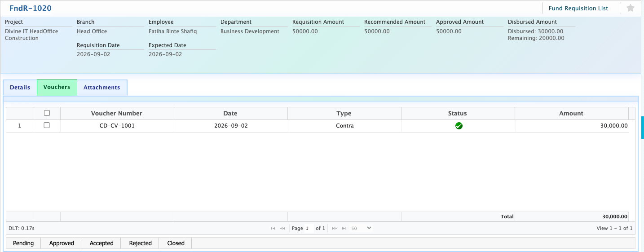Toggle the select-all checkbox in table header
This screenshot has height=252, width=644.
click(x=47, y=113)
